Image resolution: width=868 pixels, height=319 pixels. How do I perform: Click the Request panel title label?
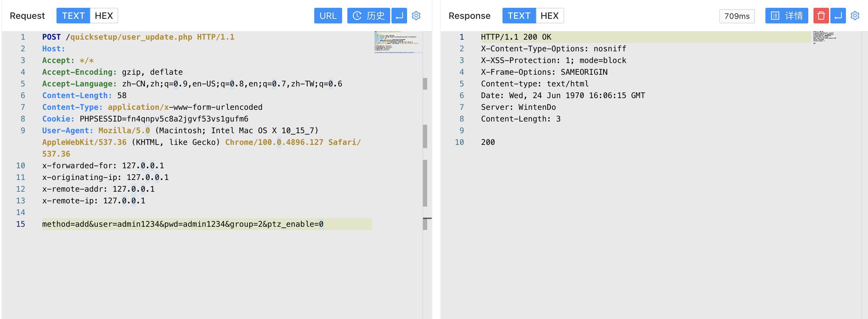pos(27,16)
